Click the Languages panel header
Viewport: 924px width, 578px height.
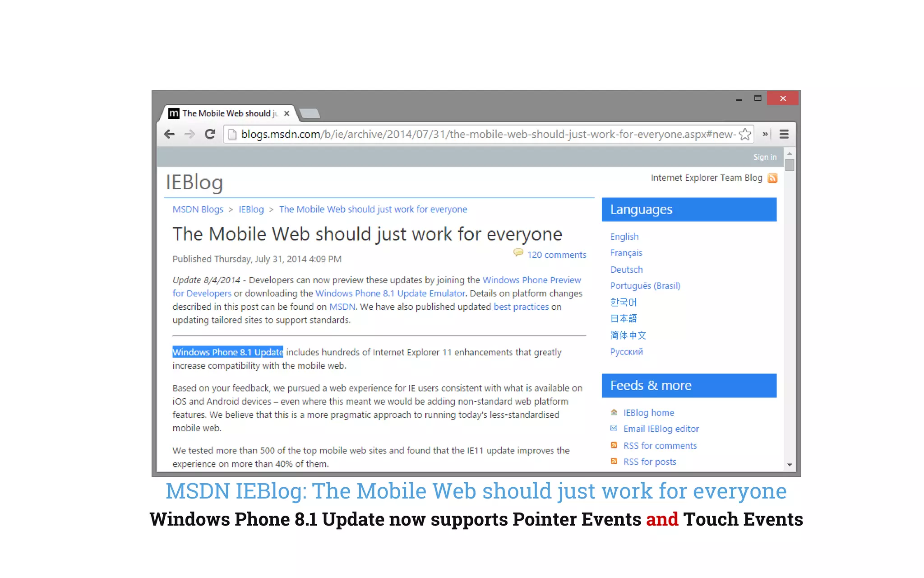(689, 210)
